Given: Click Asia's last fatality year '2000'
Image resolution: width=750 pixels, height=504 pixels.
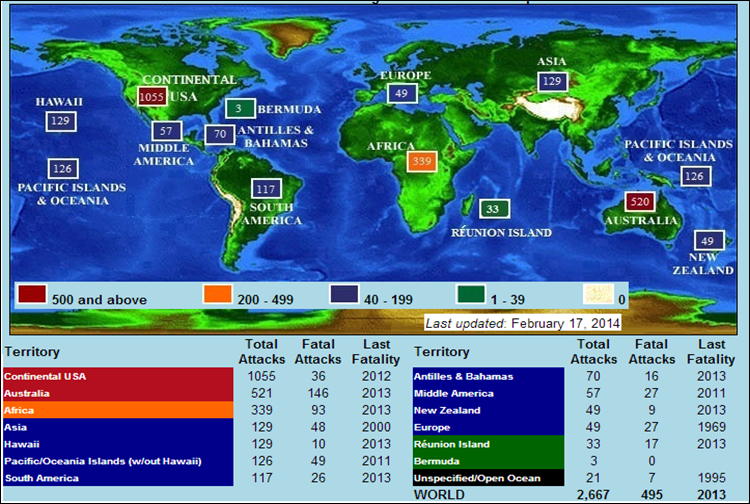Looking at the screenshot, I should tap(376, 427).
